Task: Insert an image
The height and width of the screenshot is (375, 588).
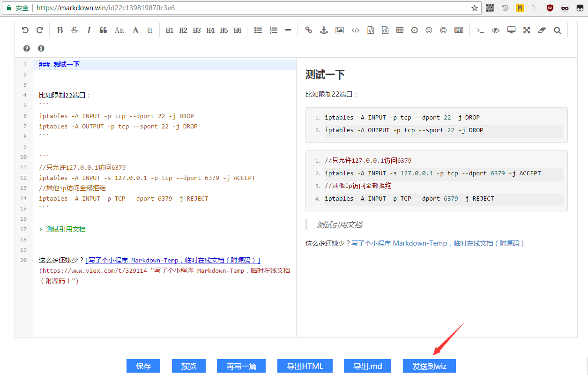Action: tap(339, 30)
